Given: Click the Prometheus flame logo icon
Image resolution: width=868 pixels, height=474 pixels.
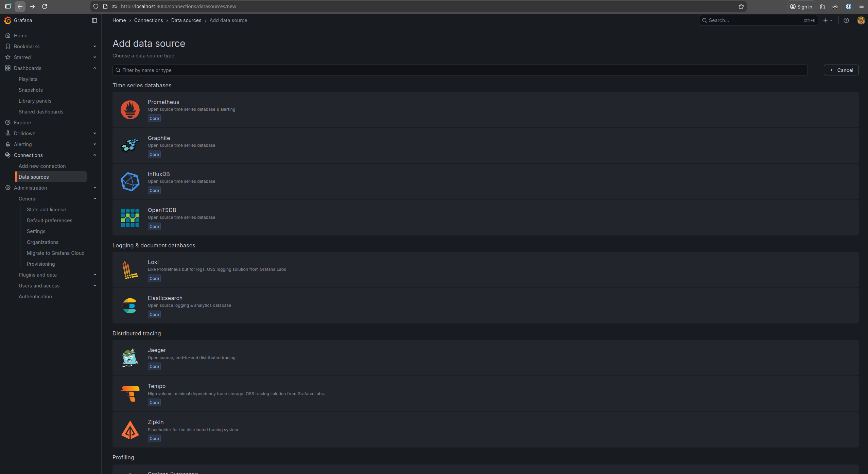Looking at the screenshot, I should [130, 110].
